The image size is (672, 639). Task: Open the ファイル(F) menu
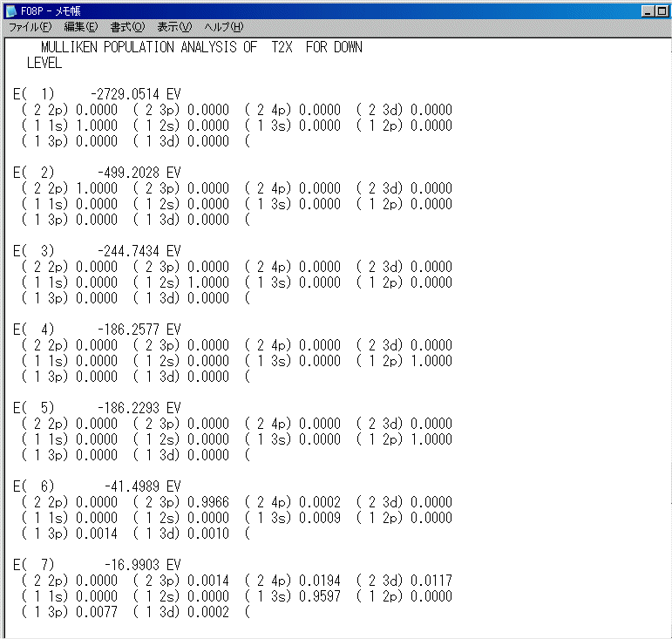30,28
